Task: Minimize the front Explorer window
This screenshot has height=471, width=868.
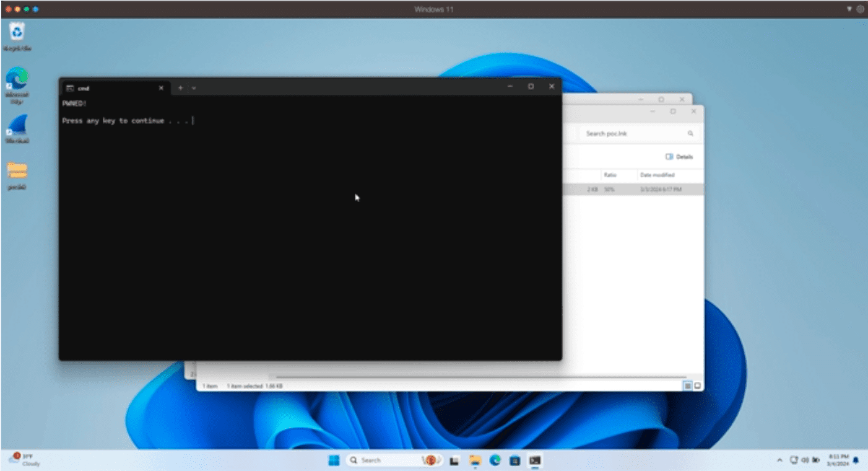Action: [x=652, y=112]
